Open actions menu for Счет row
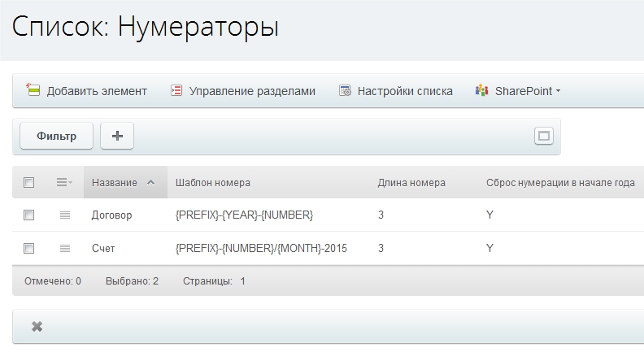Viewport: 644px width, 352px height. point(65,248)
